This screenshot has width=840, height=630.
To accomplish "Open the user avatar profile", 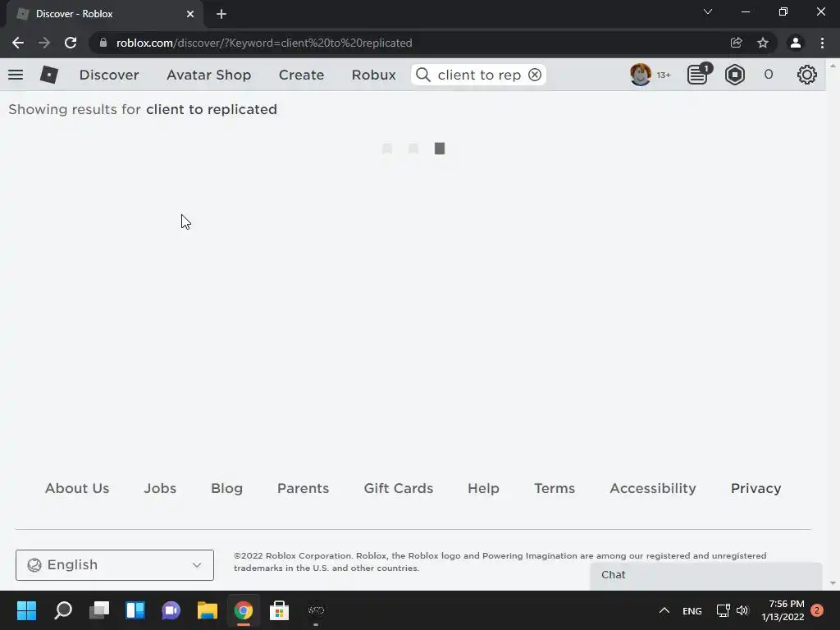I will click(x=640, y=75).
